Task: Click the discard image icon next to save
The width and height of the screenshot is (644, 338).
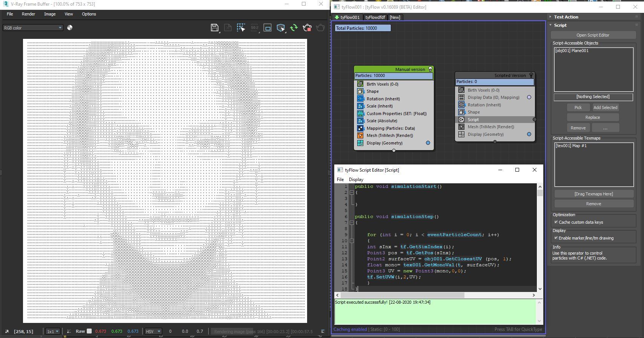Action: pos(228,28)
